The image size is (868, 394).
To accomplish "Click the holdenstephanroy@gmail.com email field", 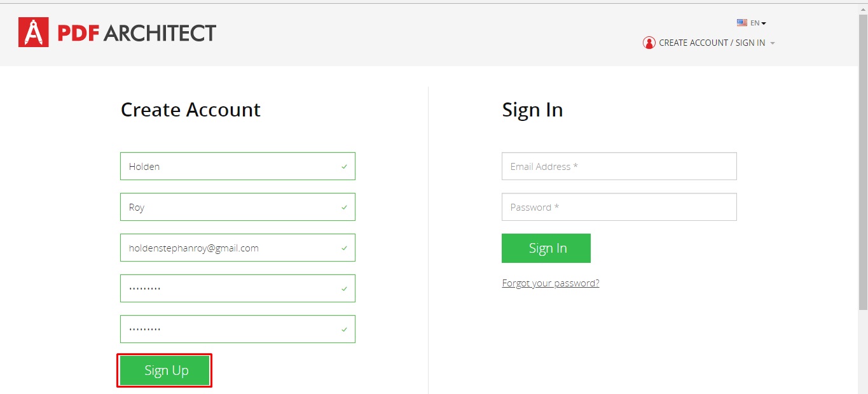I will point(238,248).
